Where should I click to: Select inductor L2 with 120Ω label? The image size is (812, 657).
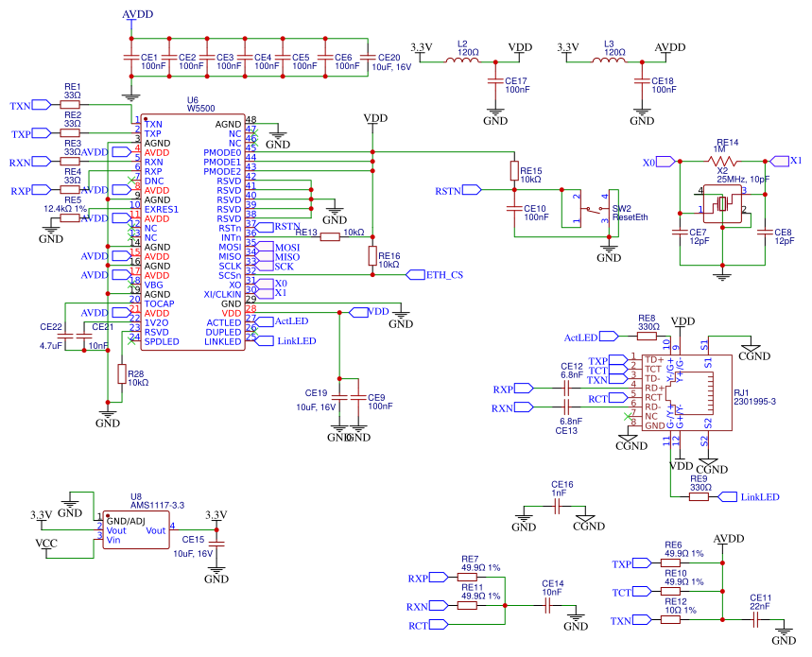[x=461, y=59]
